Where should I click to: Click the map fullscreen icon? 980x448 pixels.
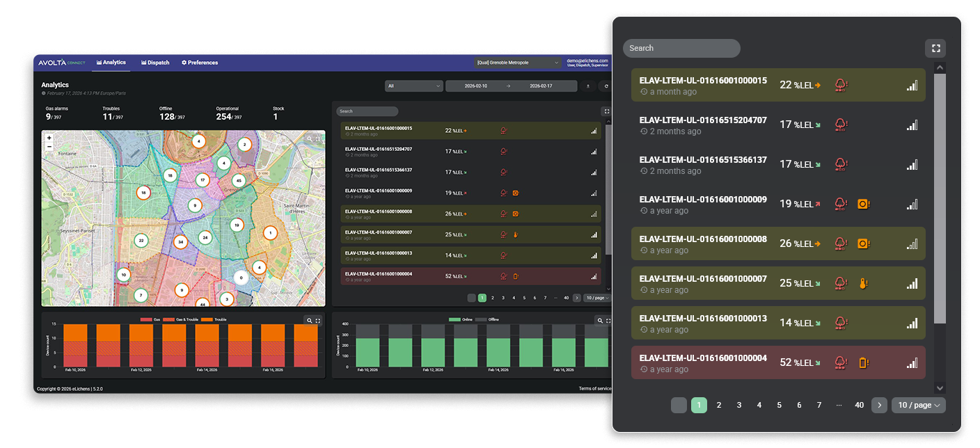click(318, 139)
